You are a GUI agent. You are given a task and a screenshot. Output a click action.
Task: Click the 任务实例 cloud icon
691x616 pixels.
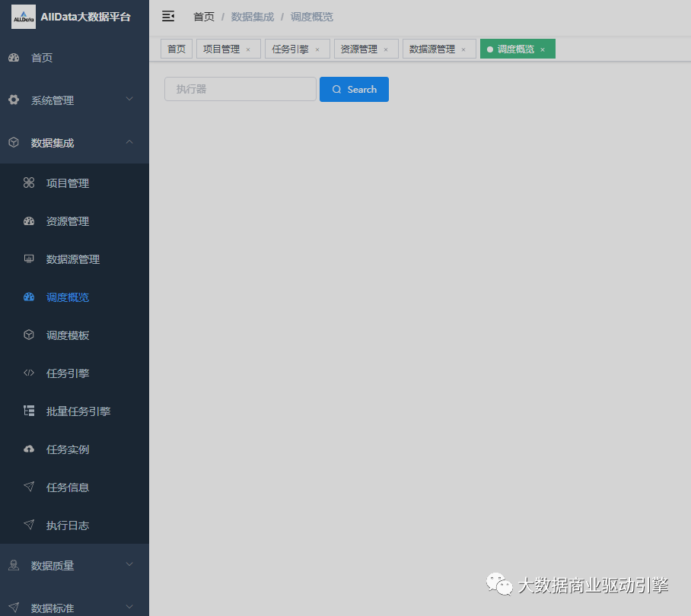(29, 449)
